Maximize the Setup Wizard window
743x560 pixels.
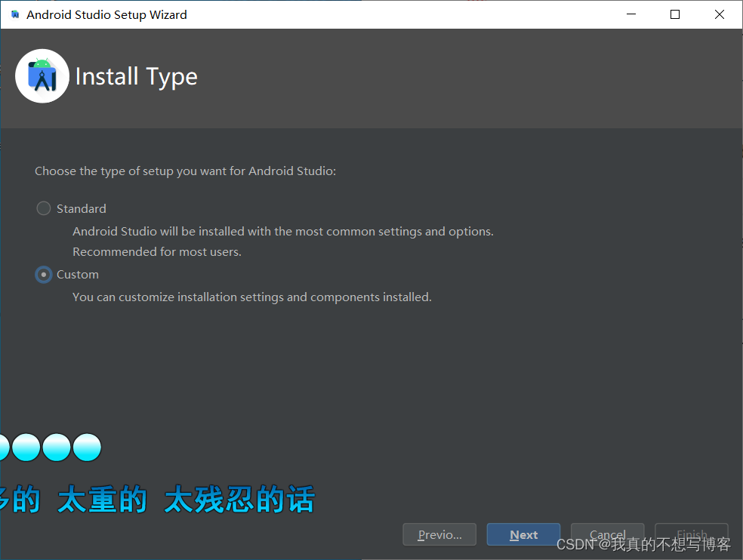tap(675, 14)
